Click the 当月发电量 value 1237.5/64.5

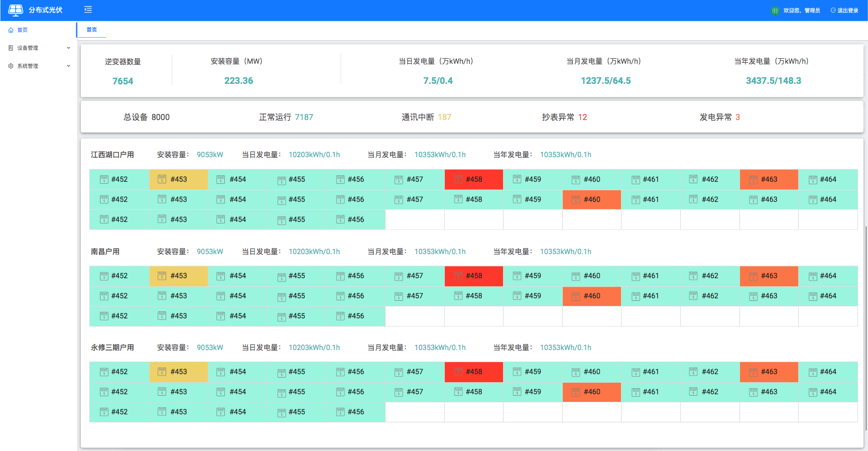click(606, 81)
